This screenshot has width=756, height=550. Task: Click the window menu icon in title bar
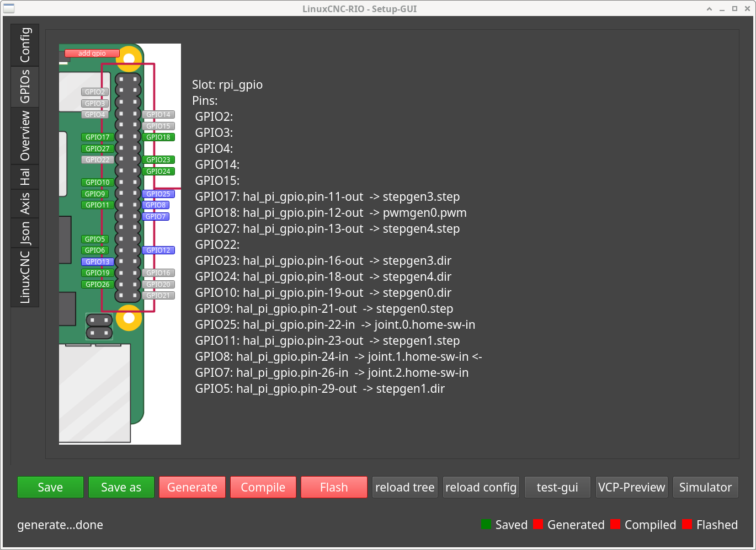pos(9,8)
